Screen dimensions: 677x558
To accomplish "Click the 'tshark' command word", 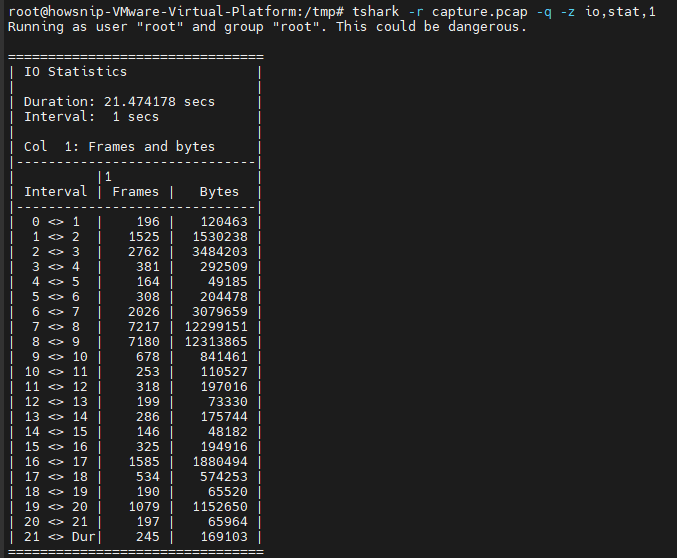I will (376, 12).
